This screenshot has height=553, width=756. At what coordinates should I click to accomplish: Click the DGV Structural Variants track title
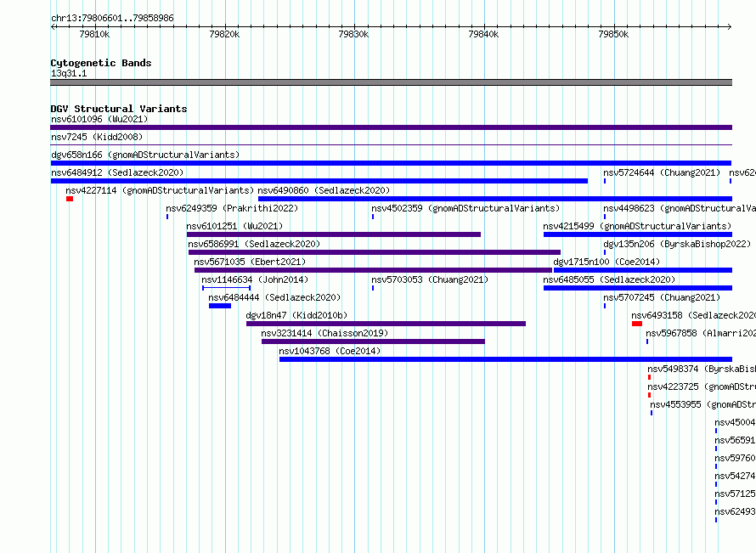coord(119,109)
